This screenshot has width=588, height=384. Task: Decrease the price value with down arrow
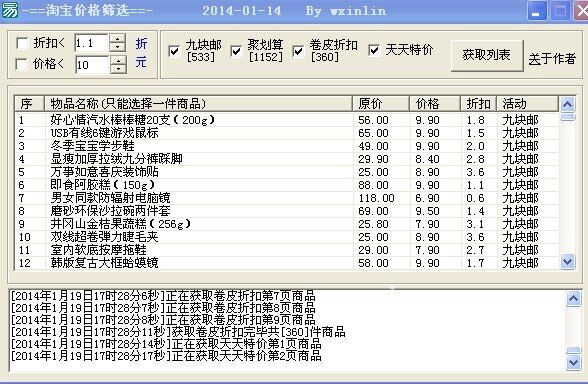118,69
